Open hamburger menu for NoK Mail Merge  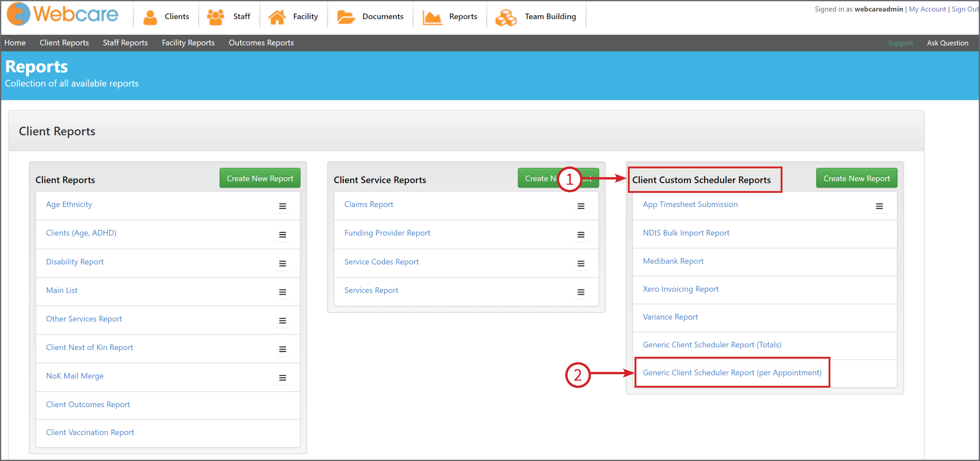pos(282,378)
